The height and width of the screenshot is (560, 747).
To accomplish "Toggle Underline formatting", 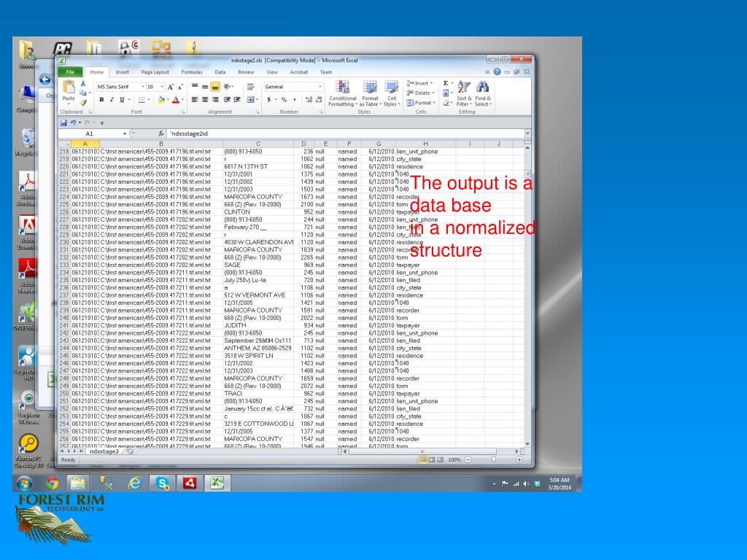I will point(122,99).
